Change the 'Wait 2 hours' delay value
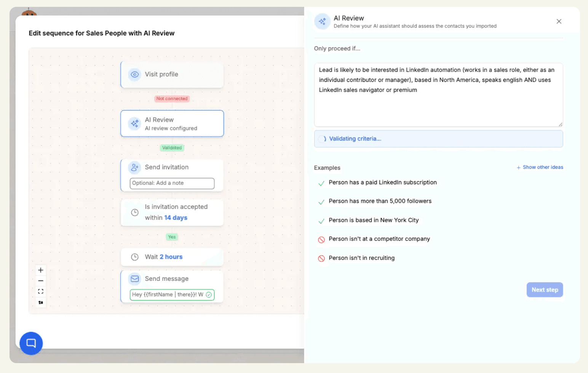Viewport: 588px width, 373px height. tap(171, 257)
